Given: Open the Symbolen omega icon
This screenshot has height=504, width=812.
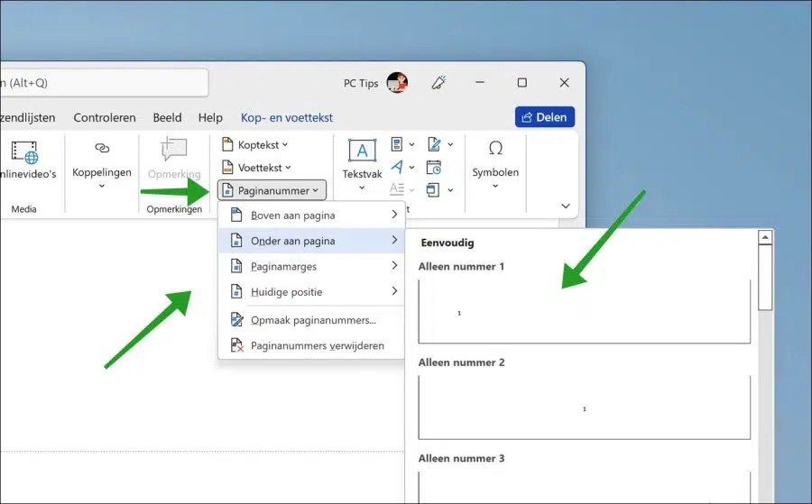Looking at the screenshot, I should pyautogui.click(x=495, y=149).
